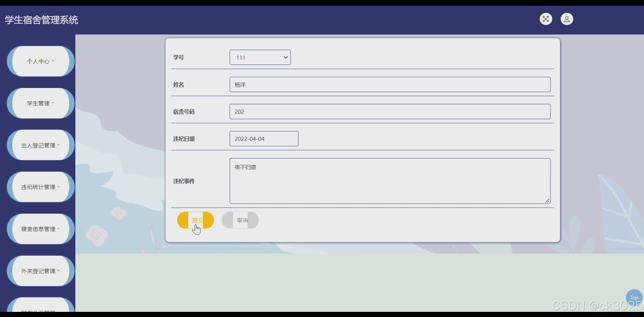Click the 学生宿舍管理系统 title
This screenshot has height=317, width=644.
click(x=41, y=20)
